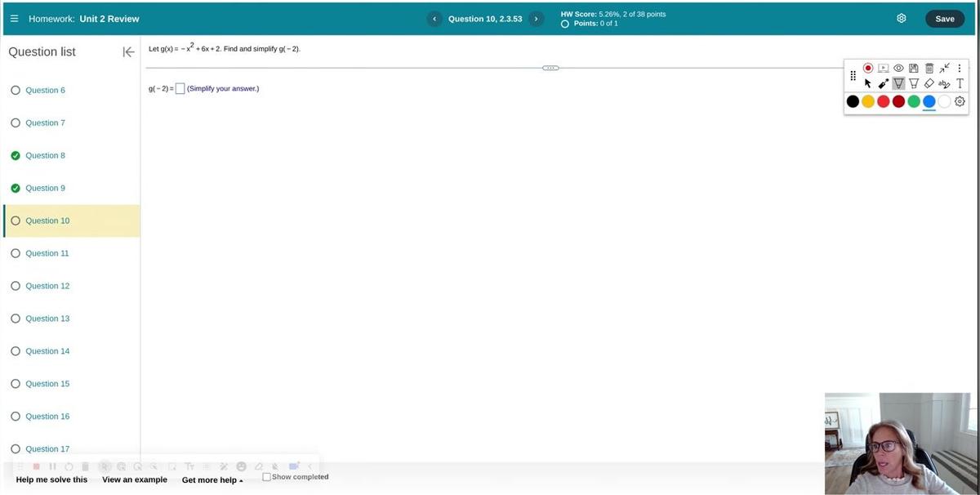Screen dimensions: 980x495
Task: Select the text tool (T) in annotation toolbar
Action: (960, 83)
